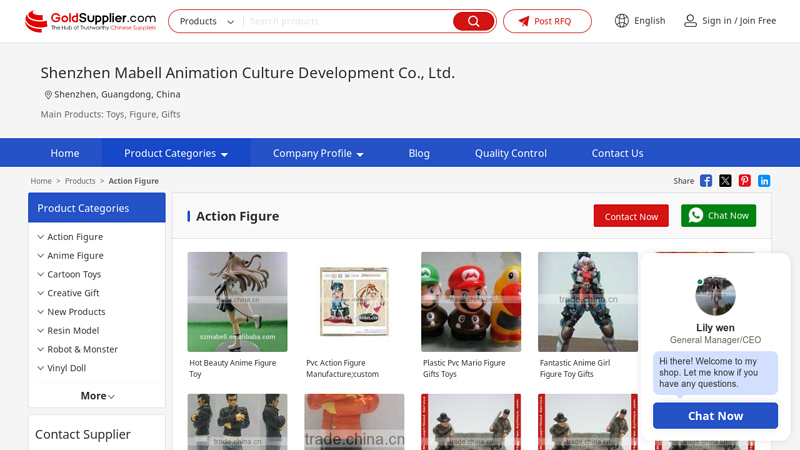Viewport: 800px width, 450px height.
Task: Click the Post RFQ button
Action: [x=547, y=21]
